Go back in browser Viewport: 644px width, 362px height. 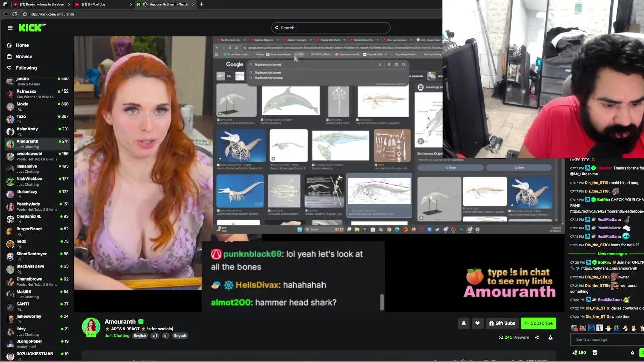(x=5, y=14)
